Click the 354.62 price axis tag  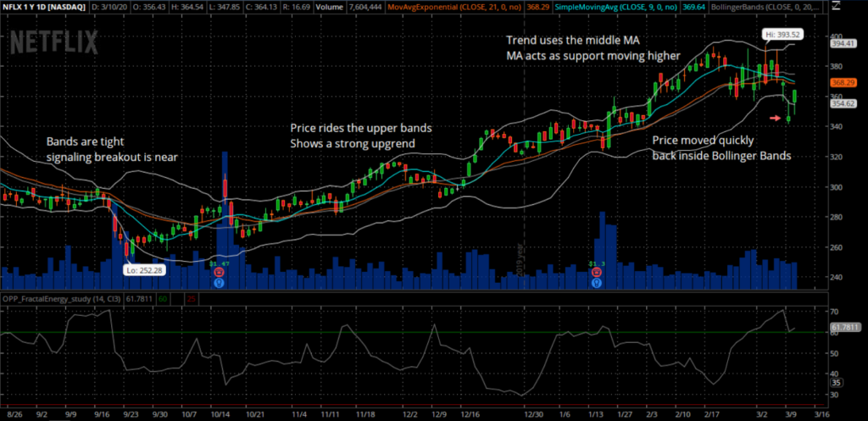click(843, 103)
